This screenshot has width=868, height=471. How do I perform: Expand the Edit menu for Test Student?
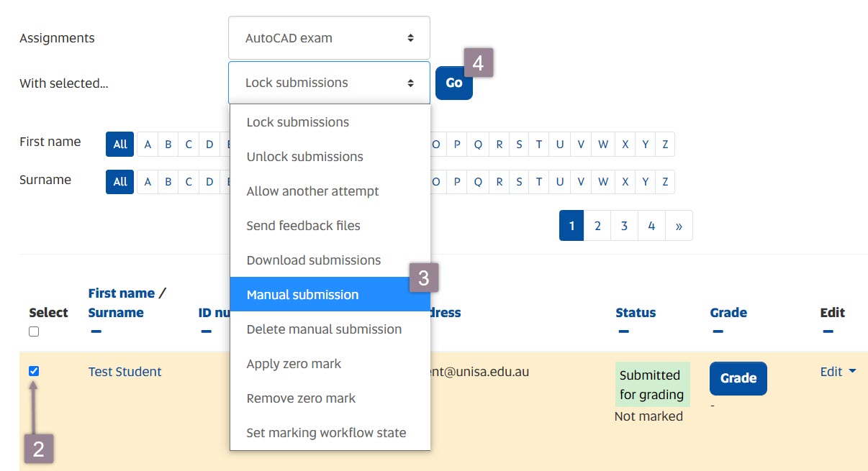point(837,372)
